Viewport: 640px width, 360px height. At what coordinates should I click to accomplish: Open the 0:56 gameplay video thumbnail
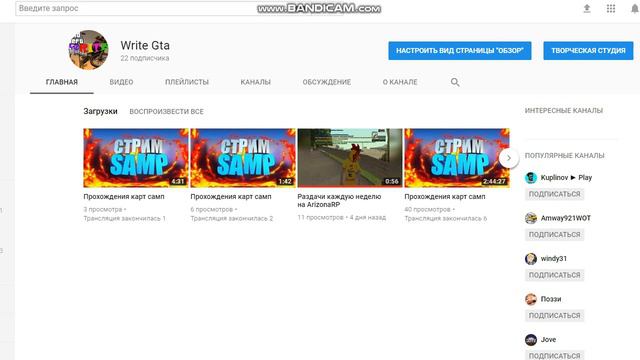tap(350, 158)
